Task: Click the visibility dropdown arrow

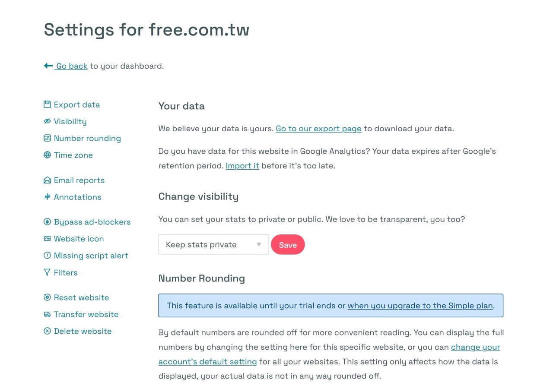Action: point(259,244)
